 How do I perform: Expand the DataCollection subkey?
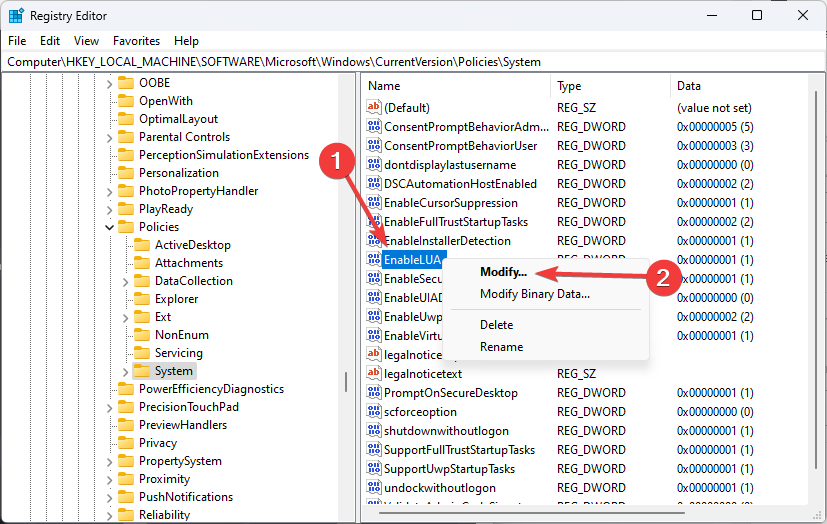(125, 282)
